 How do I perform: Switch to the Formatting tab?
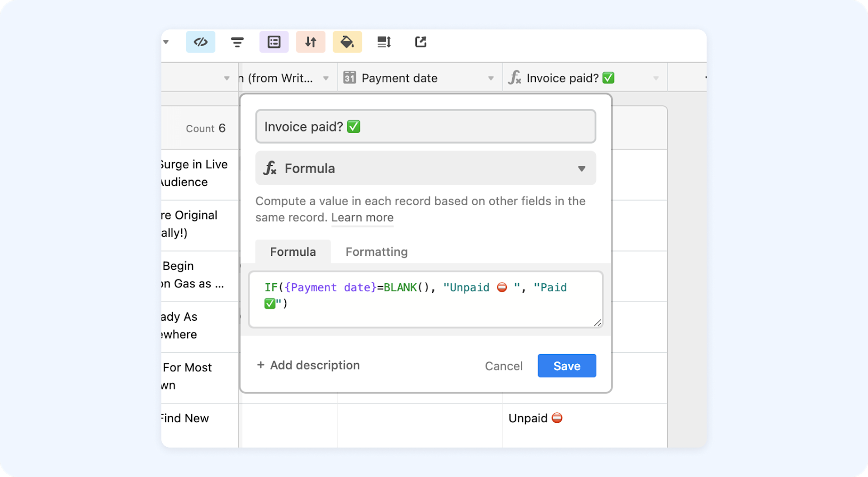tap(376, 252)
